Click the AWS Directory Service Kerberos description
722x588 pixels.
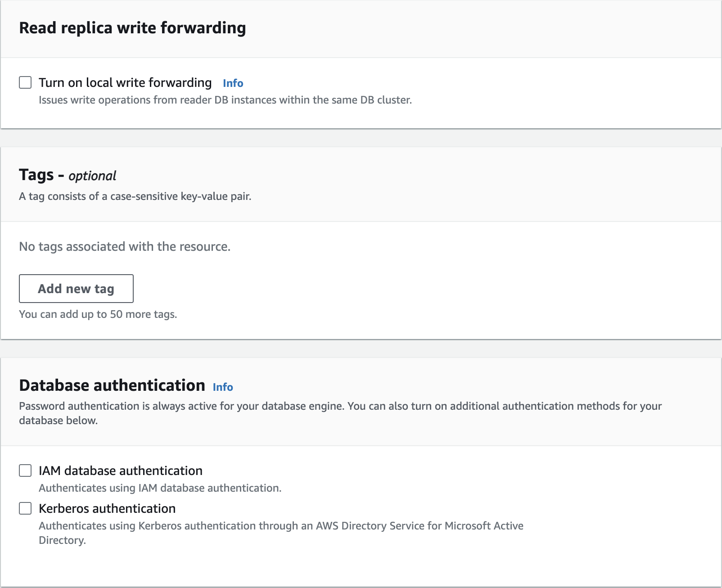point(281,526)
